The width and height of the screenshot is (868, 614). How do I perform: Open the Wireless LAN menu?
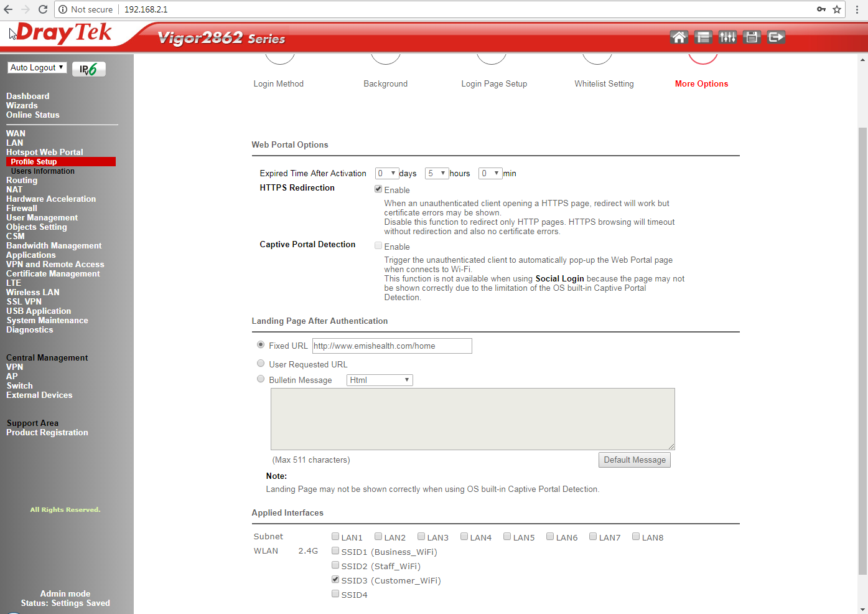pos(32,292)
